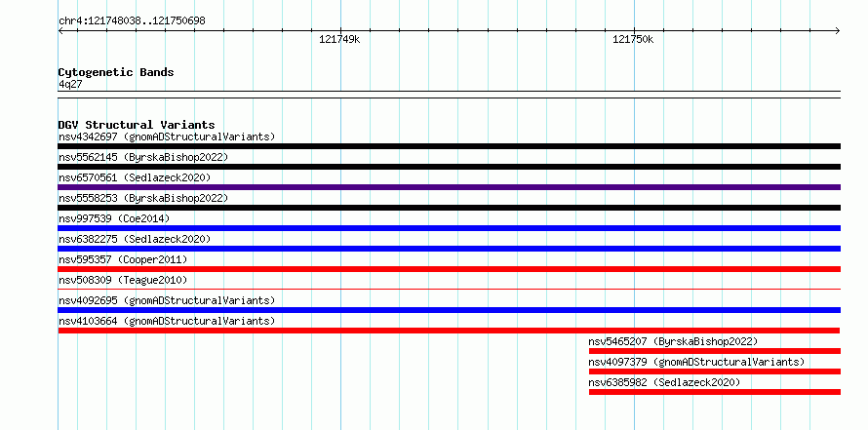Open nsv4097379 gnomADStructuralVariants label

(x=696, y=362)
